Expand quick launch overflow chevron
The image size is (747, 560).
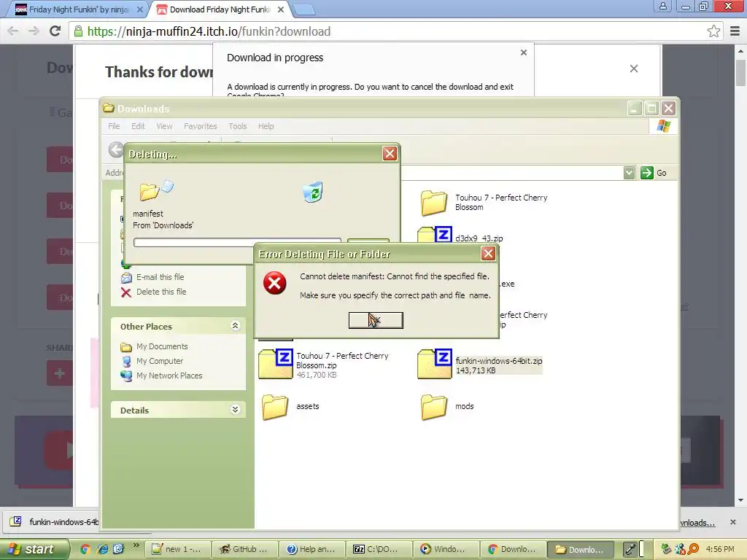pos(136,545)
